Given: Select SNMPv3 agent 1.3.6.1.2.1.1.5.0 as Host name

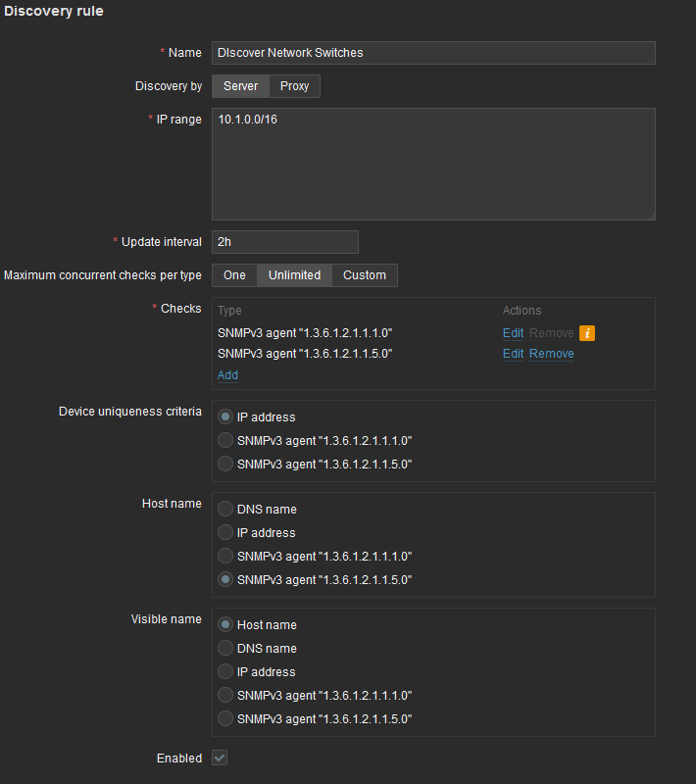Looking at the screenshot, I should tap(225, 580).
